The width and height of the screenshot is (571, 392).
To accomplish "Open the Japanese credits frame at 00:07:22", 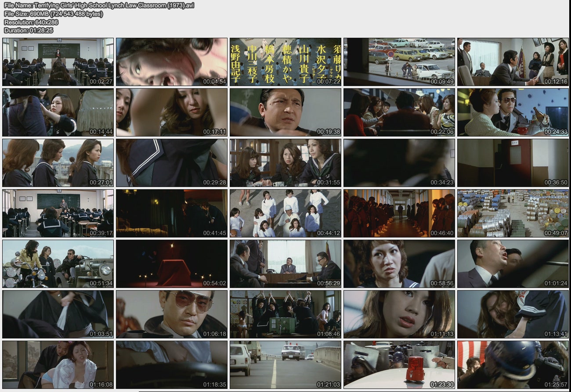I will click(285, 62).
